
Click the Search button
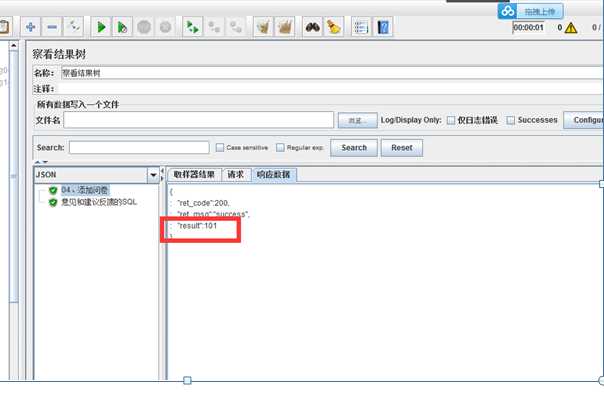click(354, 148)
